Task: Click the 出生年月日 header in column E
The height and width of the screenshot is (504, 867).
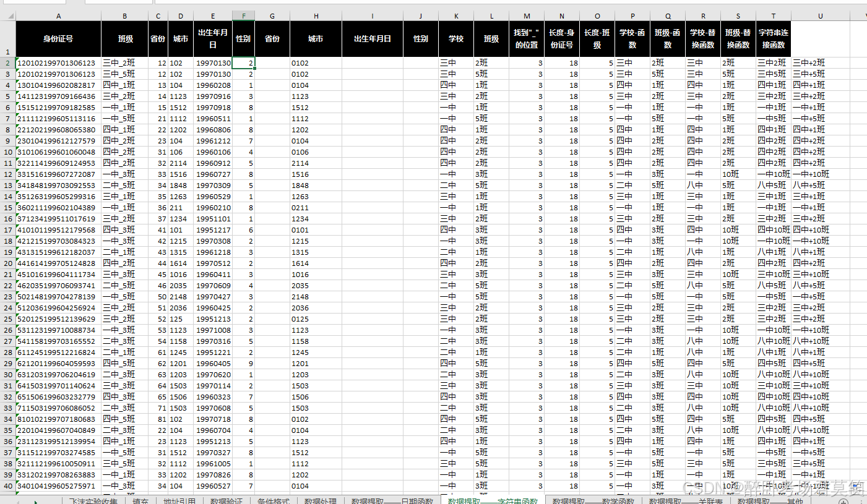Action: (213, 39)
